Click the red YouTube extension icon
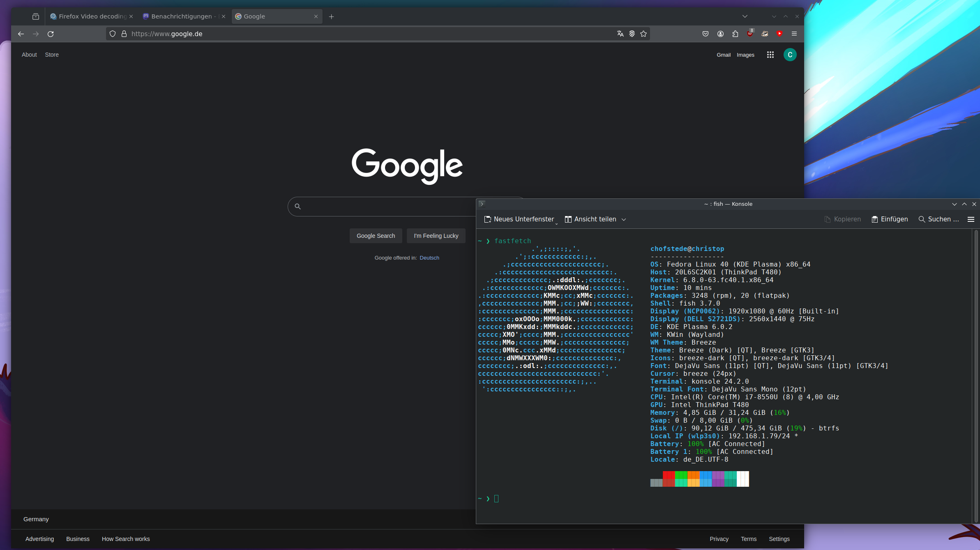The image size is (980, 550). point(779,34)
